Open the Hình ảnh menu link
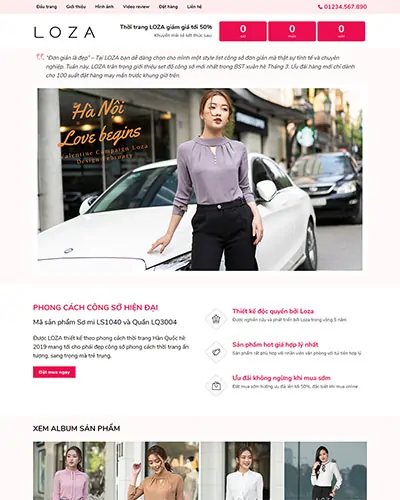This screenshot has height=500, width=400. pyautogui.click(x=104, y=7)
